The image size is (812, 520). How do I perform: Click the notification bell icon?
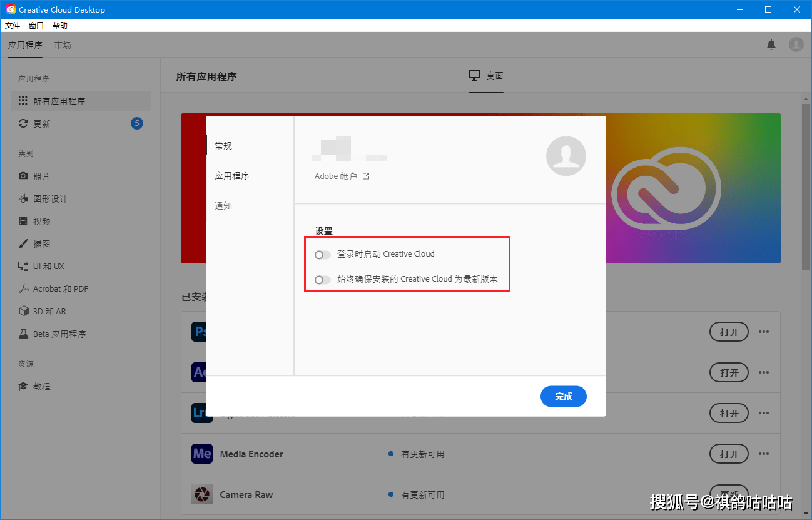tap(771, 44)
